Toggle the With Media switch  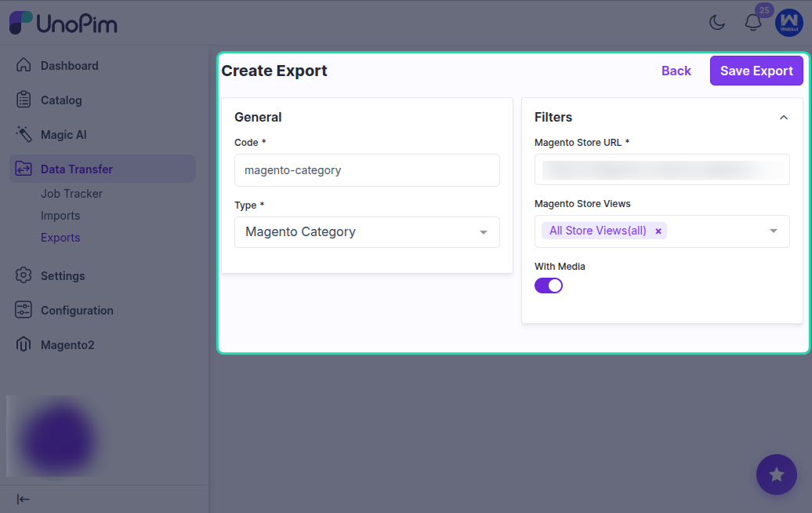[x=549, y=286]
